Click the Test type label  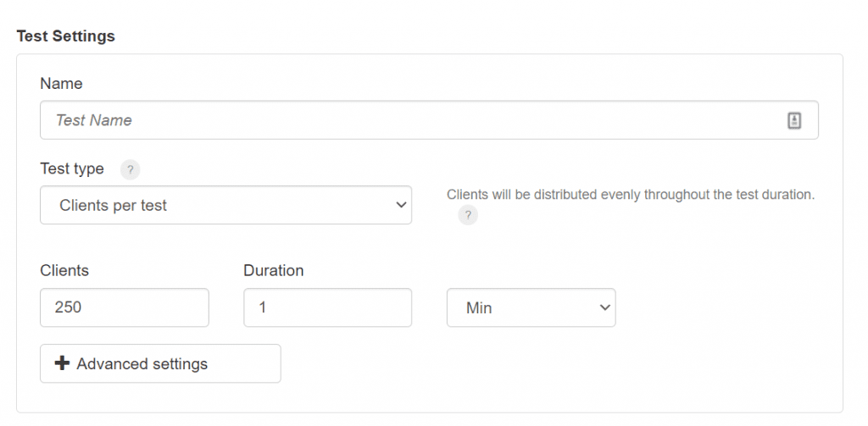[72, 169]
